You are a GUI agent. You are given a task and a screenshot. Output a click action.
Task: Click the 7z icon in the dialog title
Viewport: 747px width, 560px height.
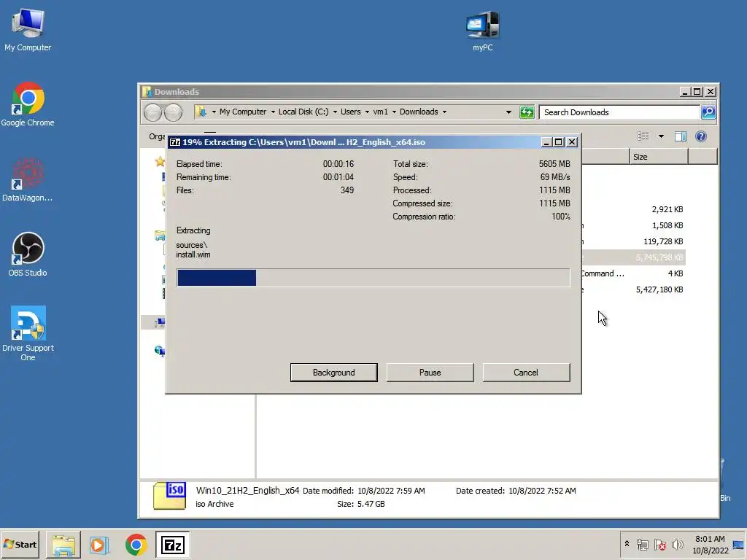175,142
